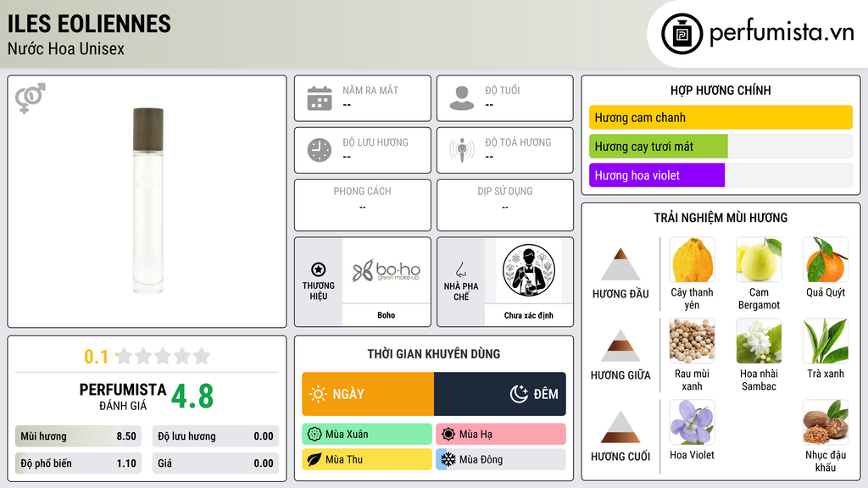Open the Quả Quýt note image

point(826,259)
